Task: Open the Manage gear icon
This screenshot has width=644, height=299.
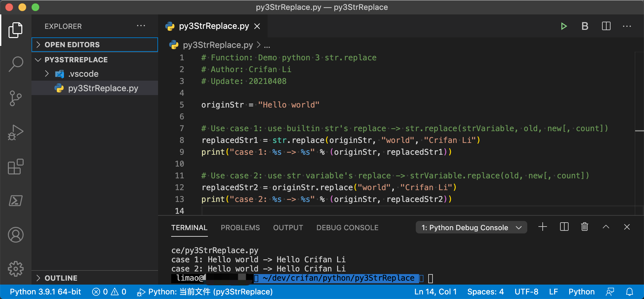Action: coord(15,269)
